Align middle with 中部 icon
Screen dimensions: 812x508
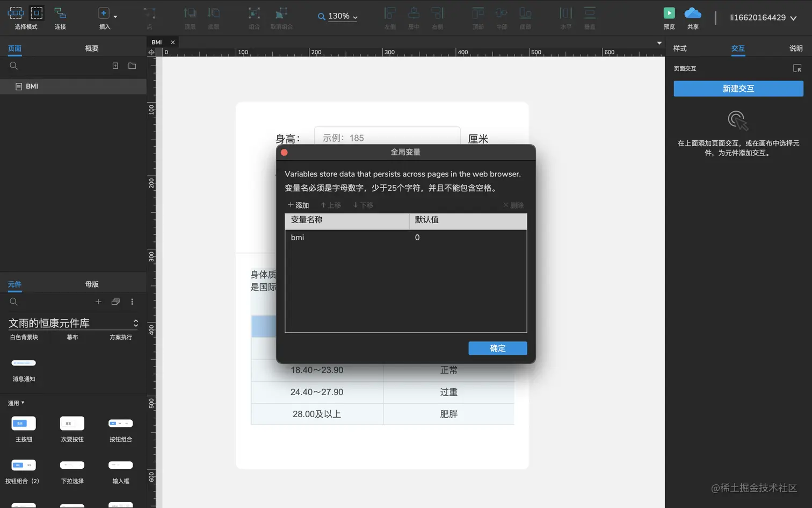point(502,13)
